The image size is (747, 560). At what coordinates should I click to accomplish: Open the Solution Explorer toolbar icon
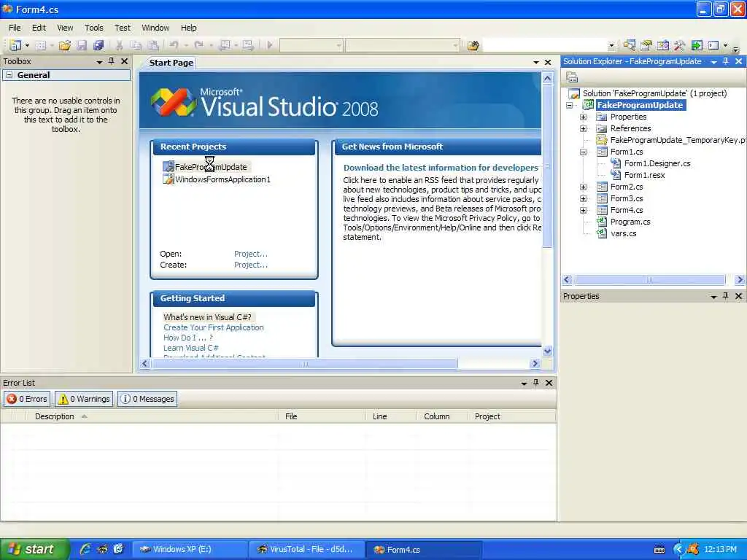(x=630, y=45)
